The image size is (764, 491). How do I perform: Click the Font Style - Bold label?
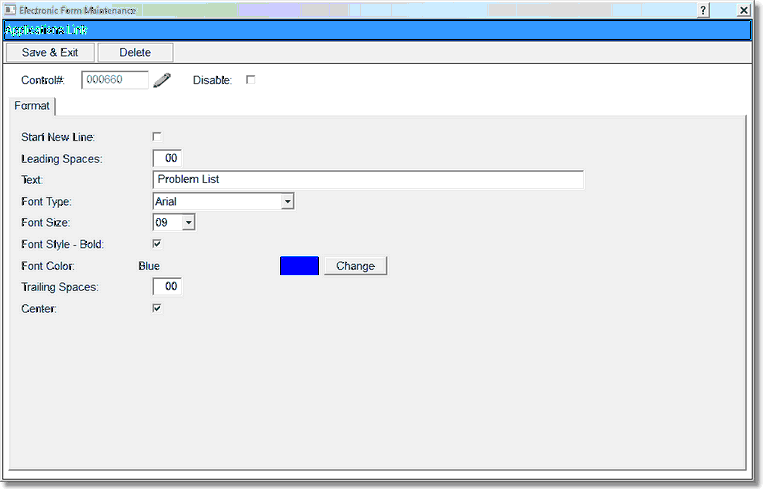[62, 244]
